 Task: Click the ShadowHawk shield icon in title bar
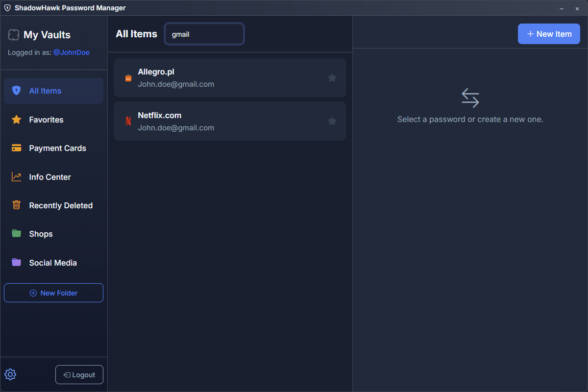point(7,8)
